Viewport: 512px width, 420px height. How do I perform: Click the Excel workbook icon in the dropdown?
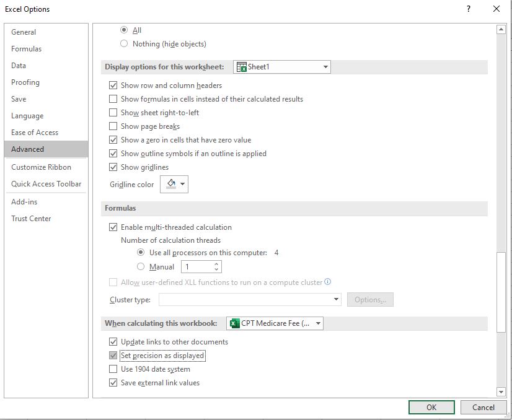pos(234,323)
